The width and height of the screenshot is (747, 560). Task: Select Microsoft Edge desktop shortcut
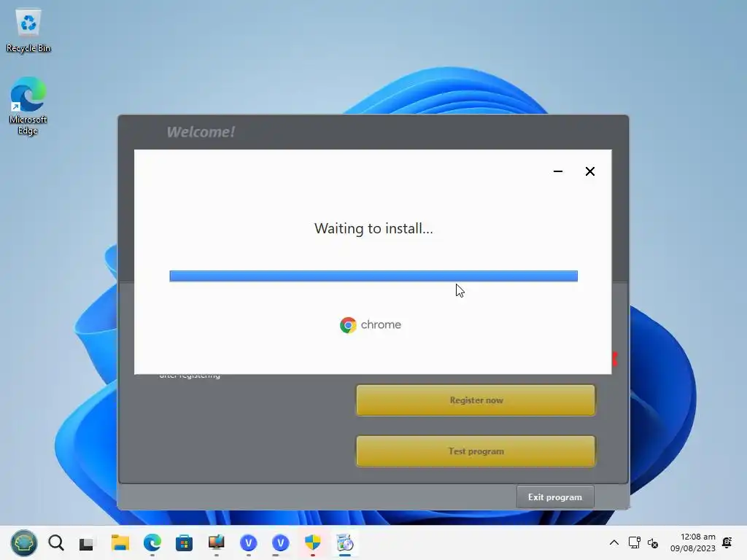coord(28,106)
